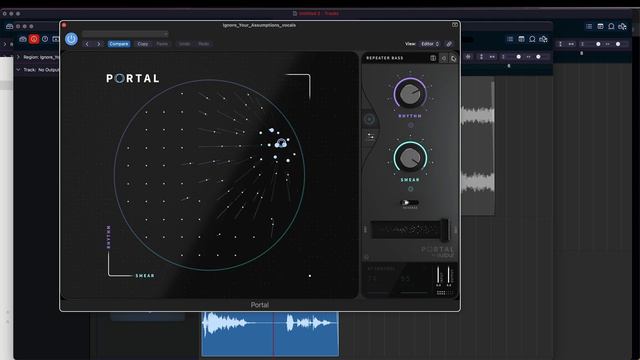Click the Portal A/B compare icon
Viewport: 640px width, 360px height.
[x=433, y=58]
